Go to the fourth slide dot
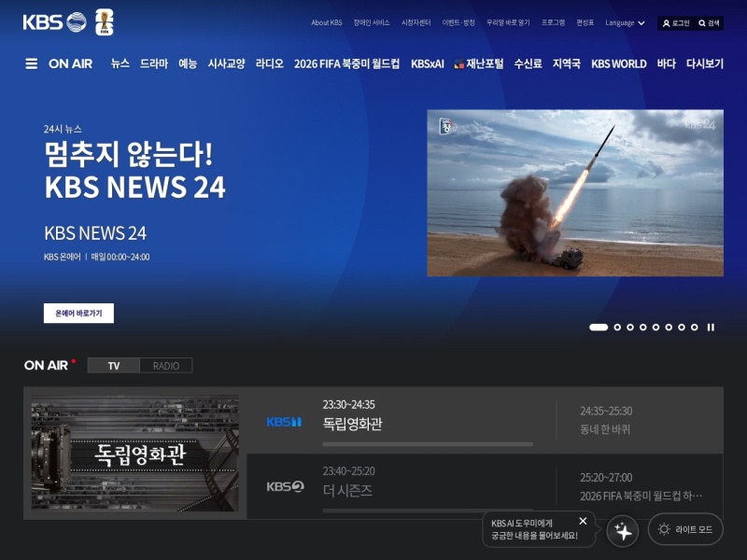Screen dimensions: 747x560 (x=643, y=328)
